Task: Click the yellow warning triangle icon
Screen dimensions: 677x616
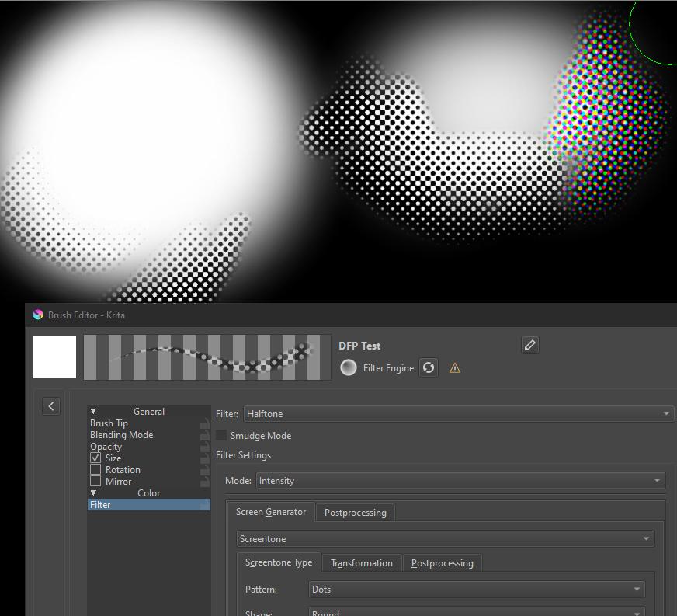Action: pos(455,368)
